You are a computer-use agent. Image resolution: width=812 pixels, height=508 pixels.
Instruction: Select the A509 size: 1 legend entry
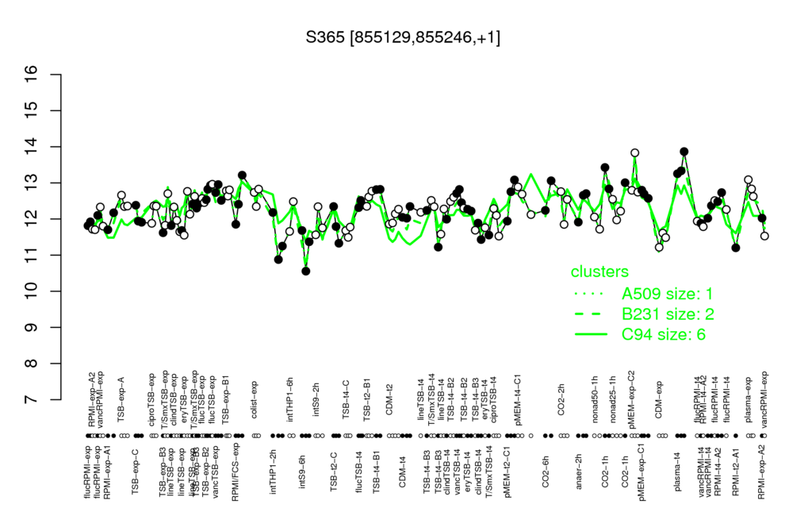(x=667, y=294)
